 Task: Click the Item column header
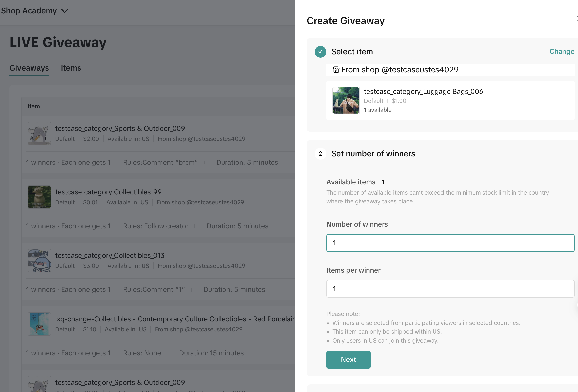(x=33, y=106)
